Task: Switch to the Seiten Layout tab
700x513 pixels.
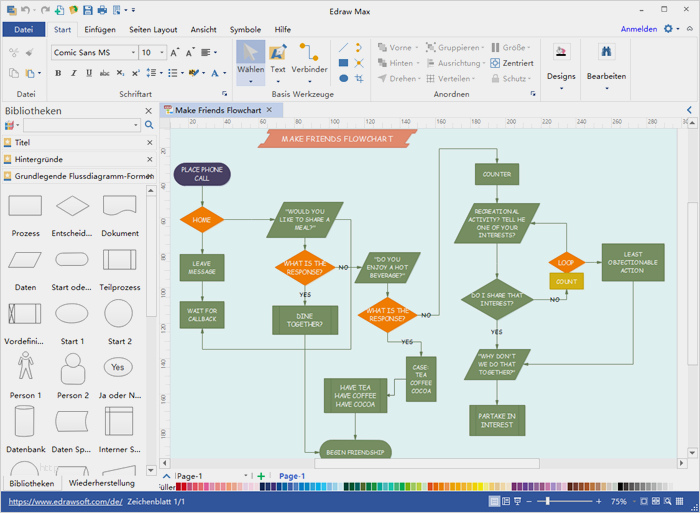Action: tap(152, 30)
